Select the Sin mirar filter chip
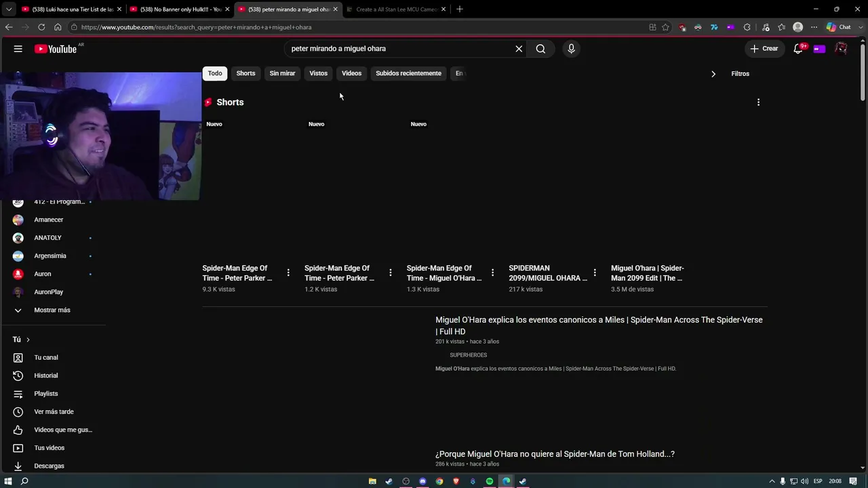Screen dimensions: 868x488 [282, 73]
